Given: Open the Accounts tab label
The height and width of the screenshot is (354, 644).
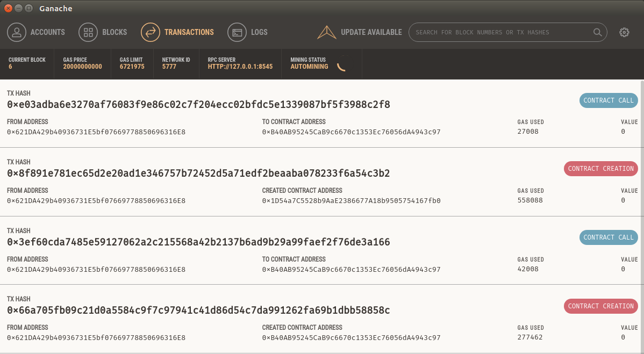Looking at the screenshot, I should 48,32.
